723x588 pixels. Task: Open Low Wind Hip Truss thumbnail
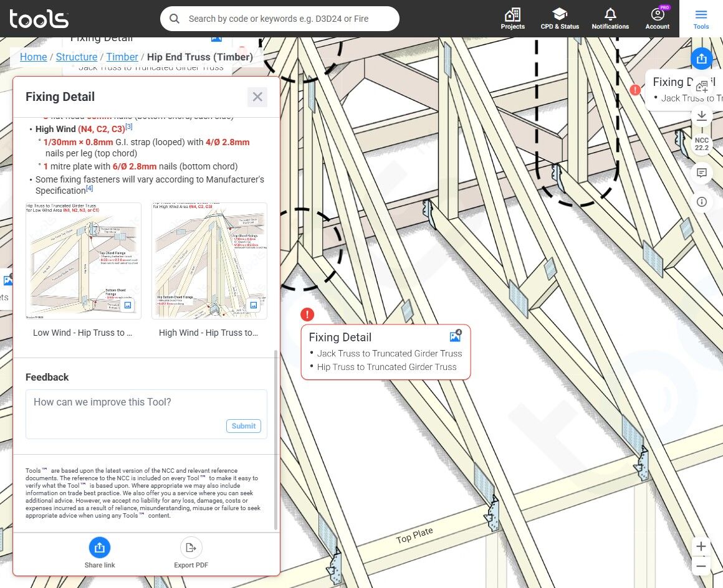point(84,261)
